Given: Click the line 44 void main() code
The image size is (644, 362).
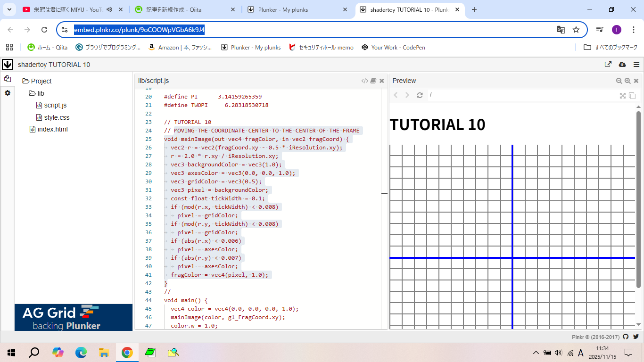Looking at the screenshot, I should point(186,300).
